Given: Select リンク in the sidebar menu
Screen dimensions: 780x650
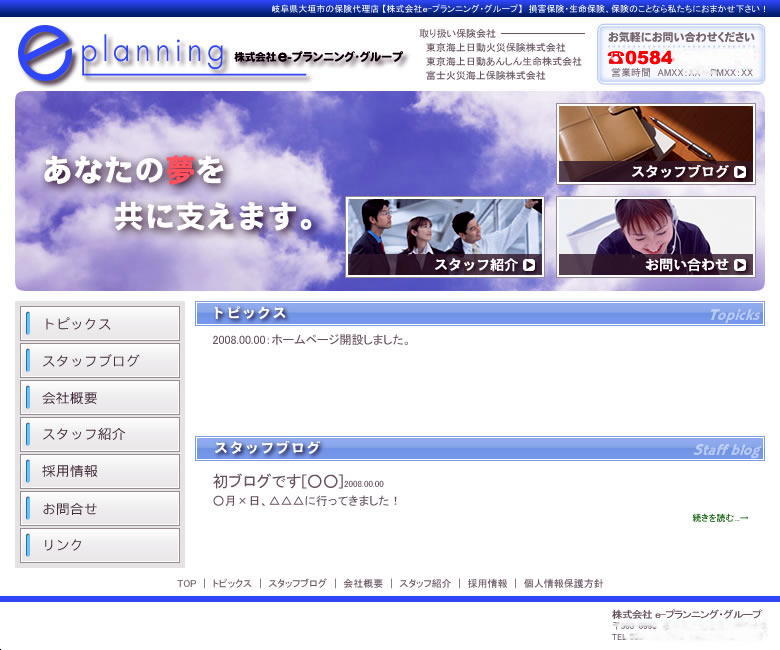Looking at the screenshot, I should [100, 545].
